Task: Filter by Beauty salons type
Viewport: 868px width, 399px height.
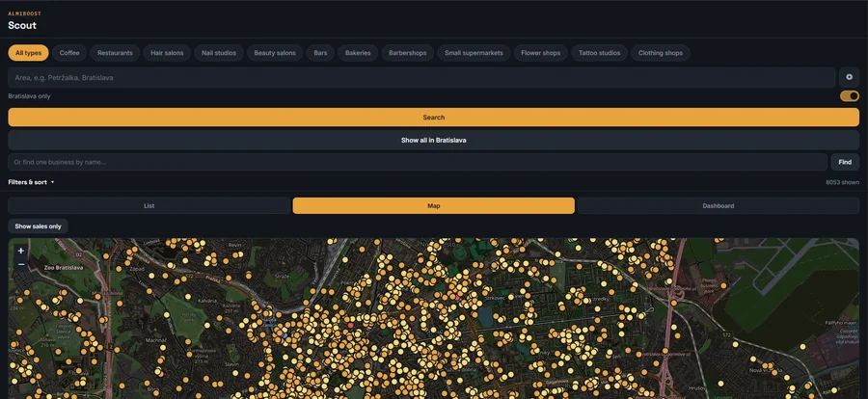Action: pyautogui.click(x=275, y=53)
